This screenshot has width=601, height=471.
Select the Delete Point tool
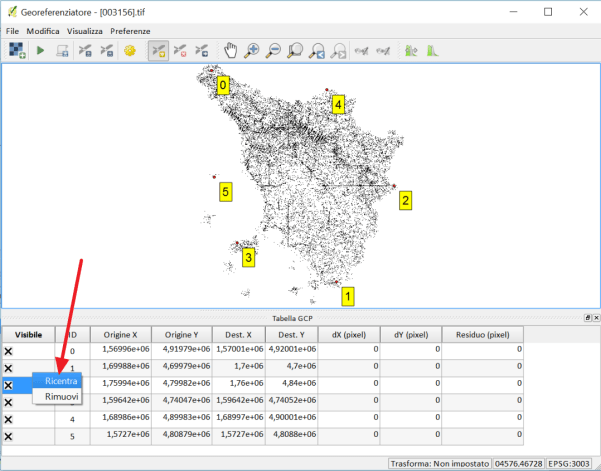180,49
